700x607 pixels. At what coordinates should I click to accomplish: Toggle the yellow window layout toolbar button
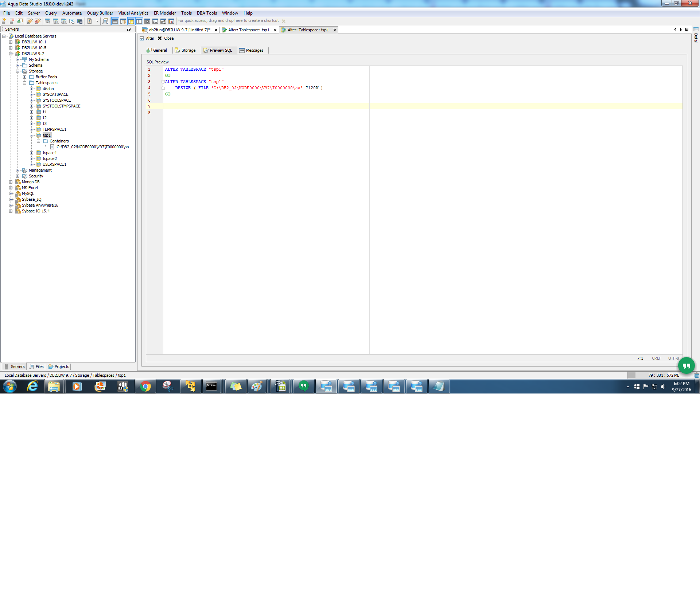pyautogui.click(x=131, y=21)
